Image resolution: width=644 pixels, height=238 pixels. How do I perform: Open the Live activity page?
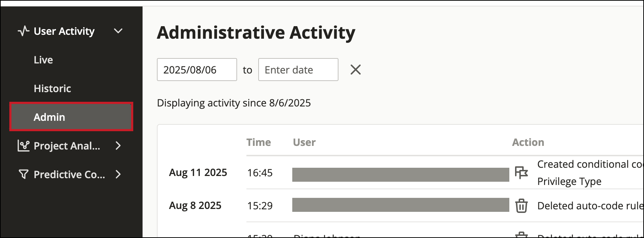click(x=43, y=60)
